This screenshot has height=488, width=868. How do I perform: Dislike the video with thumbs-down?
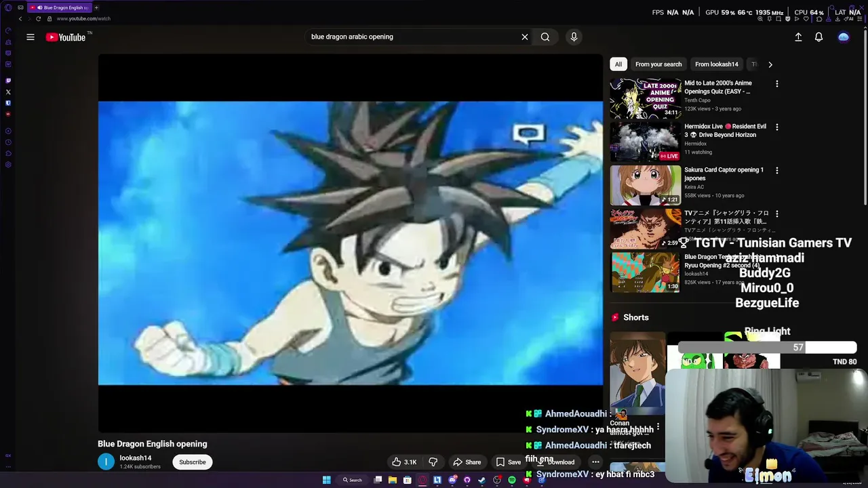[x=433, y=462]
